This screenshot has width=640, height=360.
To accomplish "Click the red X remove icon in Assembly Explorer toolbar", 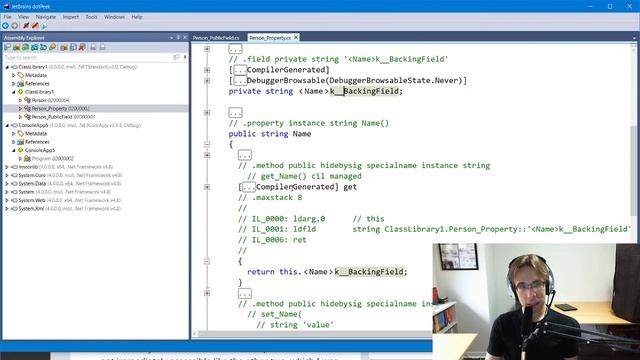I will pyautogui.click(x=82, y=47).
